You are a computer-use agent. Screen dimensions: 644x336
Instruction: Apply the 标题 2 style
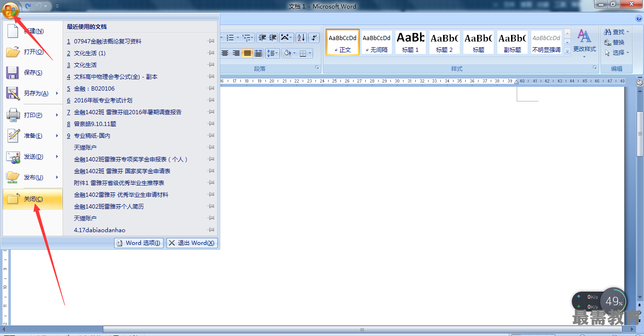point(445,42)
